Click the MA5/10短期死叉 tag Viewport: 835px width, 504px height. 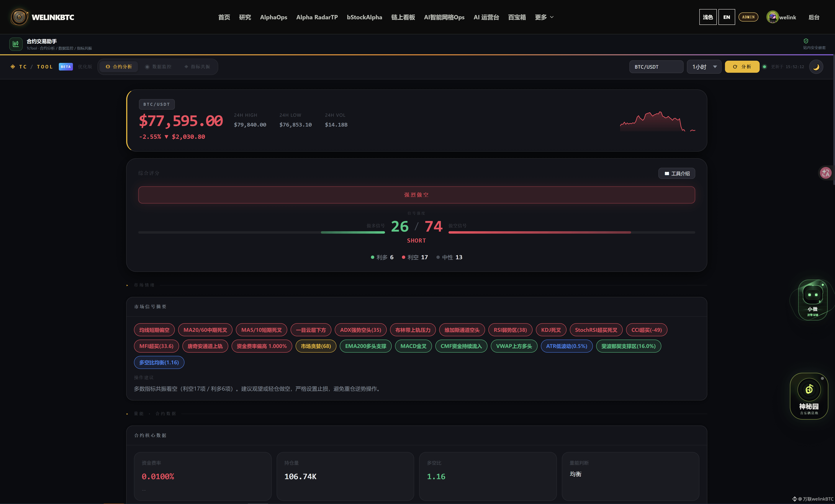261,330
